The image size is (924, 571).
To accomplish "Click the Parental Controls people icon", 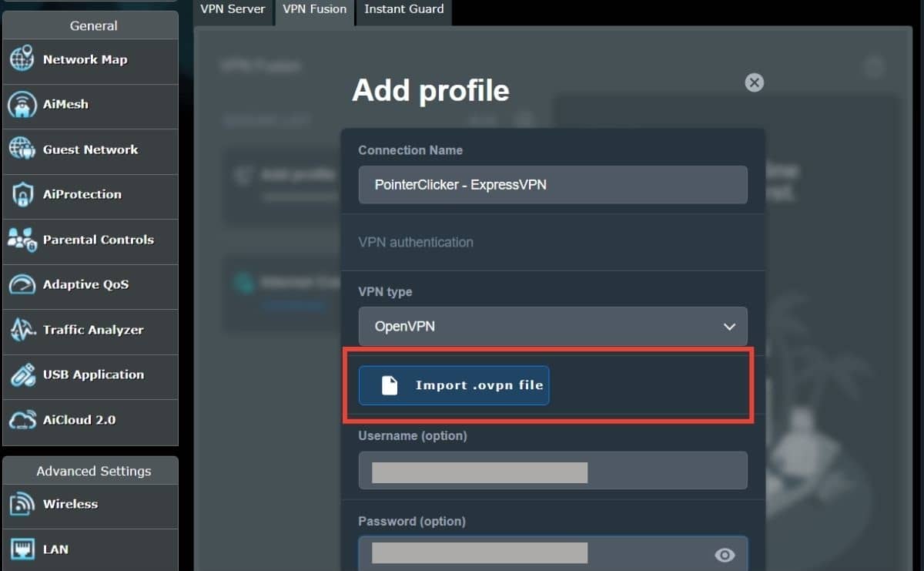I will pos(22,240).
